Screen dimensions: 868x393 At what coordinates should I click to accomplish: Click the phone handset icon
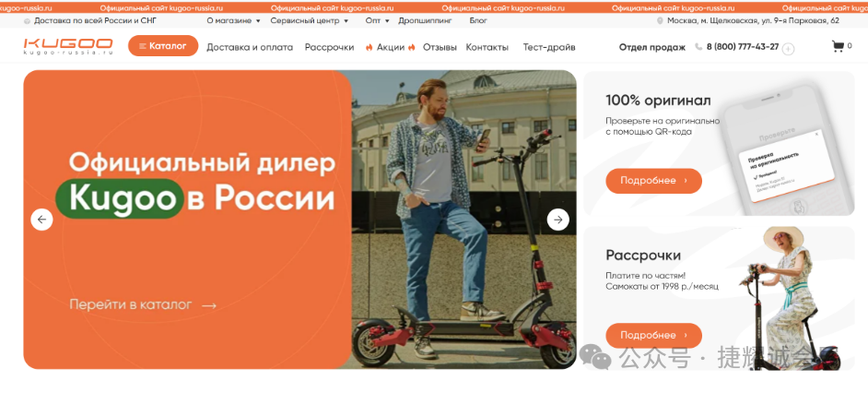(x=698, y=47)
